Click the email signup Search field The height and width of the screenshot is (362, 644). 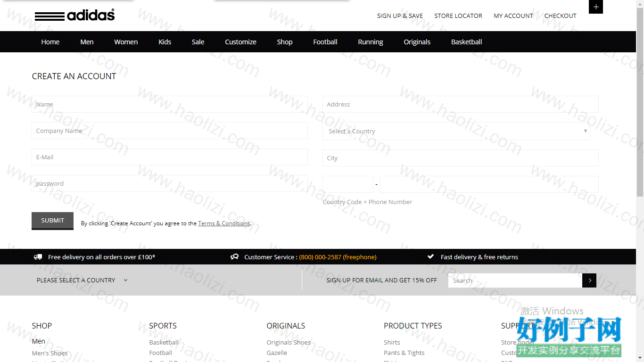pos(515,280)
